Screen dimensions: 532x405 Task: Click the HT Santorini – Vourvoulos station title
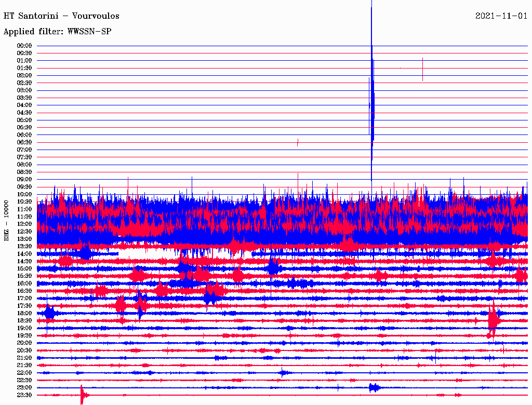click(61, 16)
